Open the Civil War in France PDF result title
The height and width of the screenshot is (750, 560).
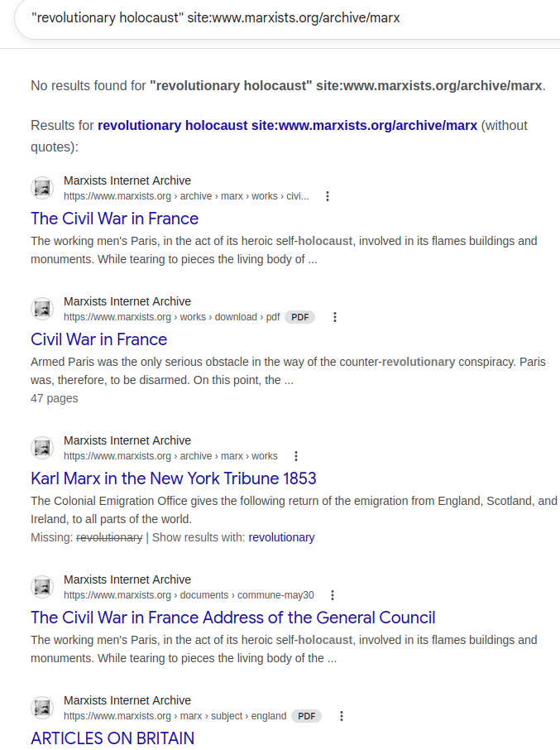click(99, 339)
